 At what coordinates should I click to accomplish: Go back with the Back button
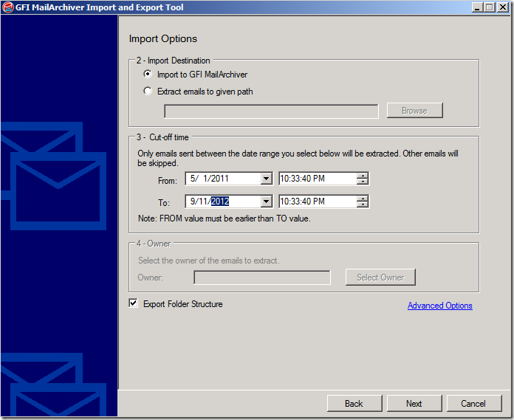354,403
